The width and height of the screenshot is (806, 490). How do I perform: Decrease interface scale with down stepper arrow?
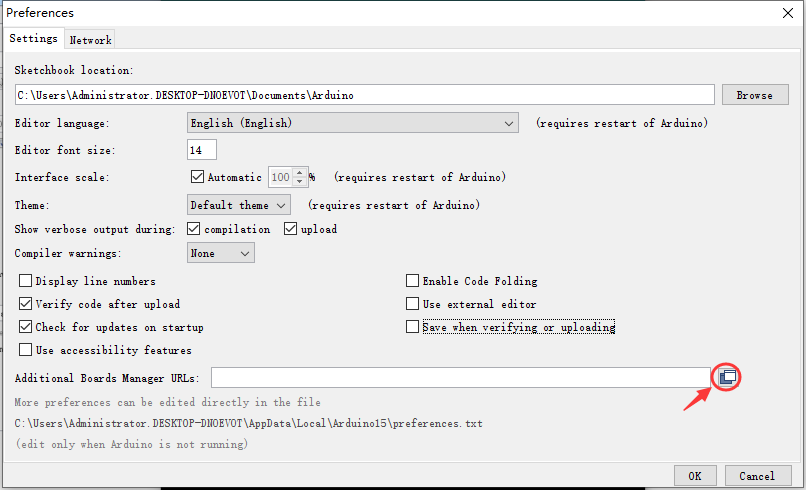click(x=300, y=182)
